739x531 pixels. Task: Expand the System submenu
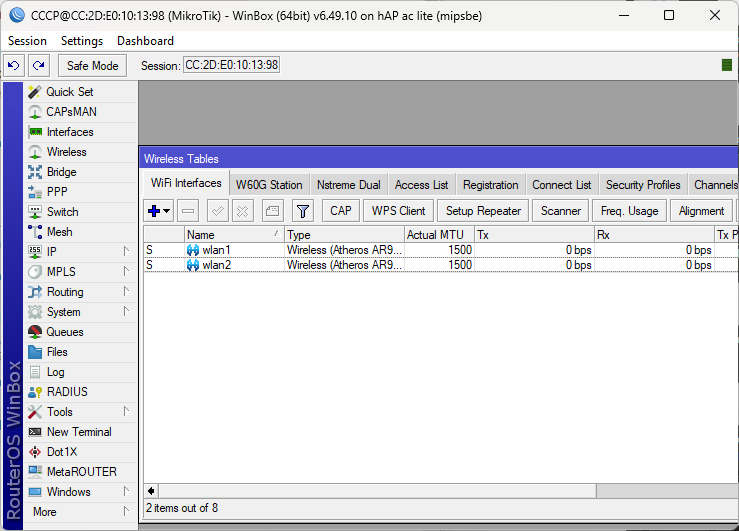point(81,312)
